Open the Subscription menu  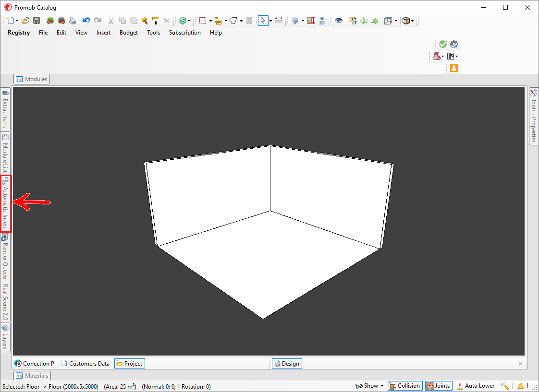click(x=185, y=33)
